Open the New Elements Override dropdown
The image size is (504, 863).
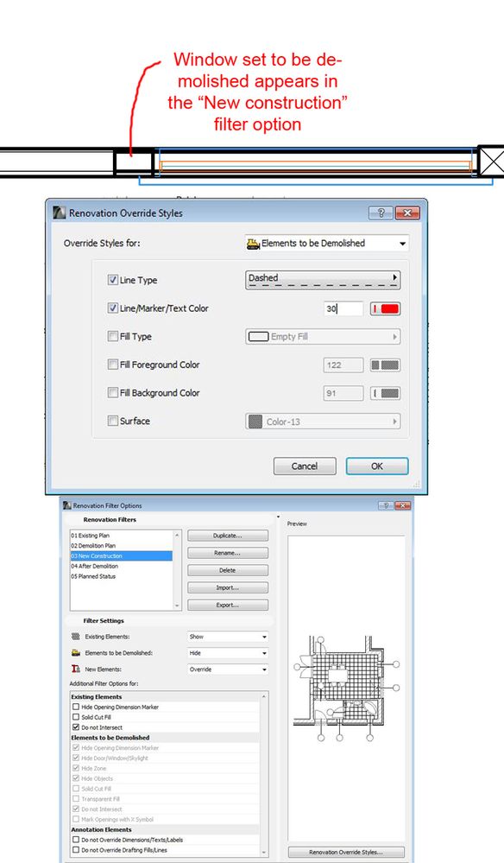coord(228,669)
